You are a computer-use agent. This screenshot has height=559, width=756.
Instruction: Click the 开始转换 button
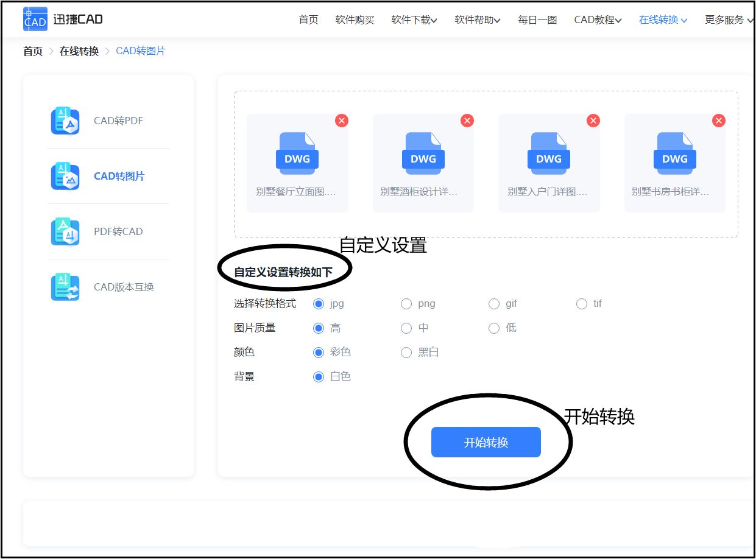tap(486, 442)
